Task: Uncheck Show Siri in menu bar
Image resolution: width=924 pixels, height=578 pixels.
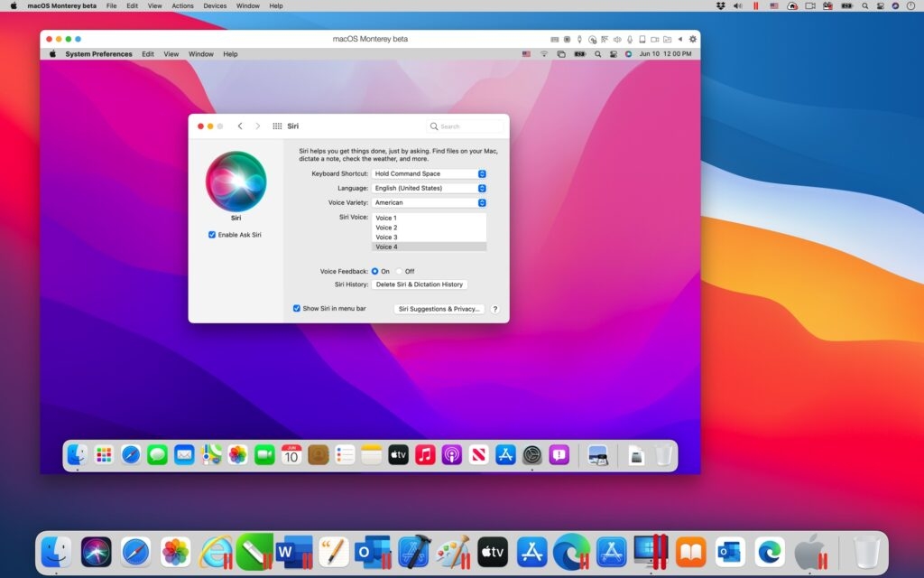Action: pyautogui.click(x=297, y=308)
